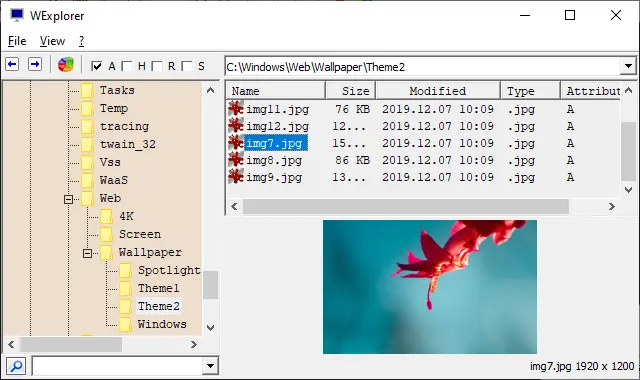Click the tracing folder icon
This screenshot has height=380, width=640.
[87, 126]
